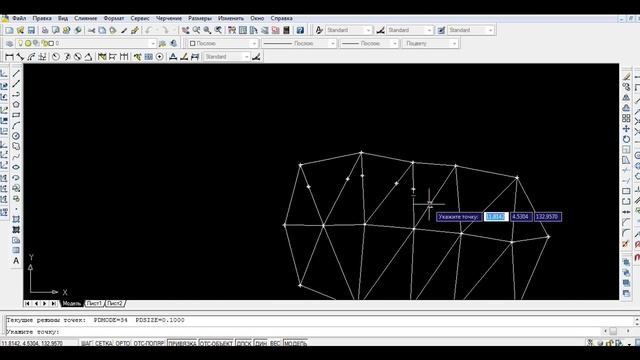Click МОДЕЛЬ button in status bar
This screenshot has width=640, height=360.
coord(295,343)
